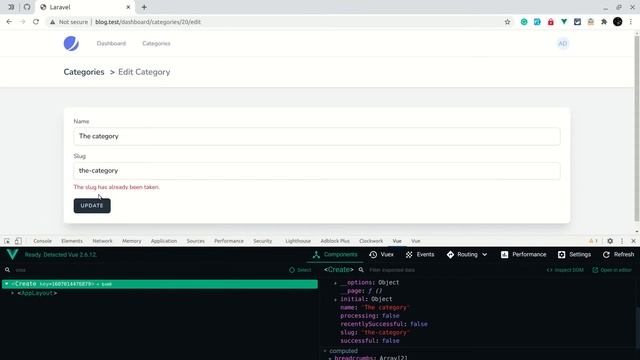The width and height of the screenshot is (640, 360).
Task: Focus the Name input field
Action: 317,136
